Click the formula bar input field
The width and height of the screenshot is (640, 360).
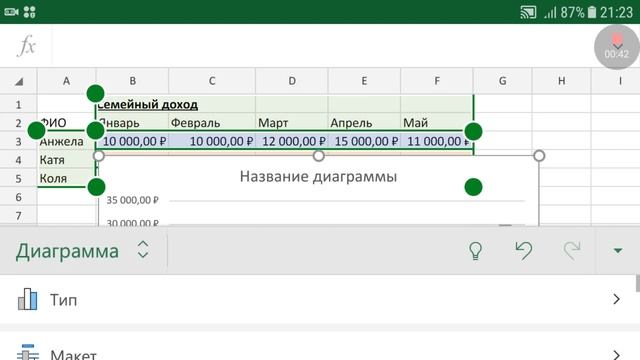click(x=322, y=46)
